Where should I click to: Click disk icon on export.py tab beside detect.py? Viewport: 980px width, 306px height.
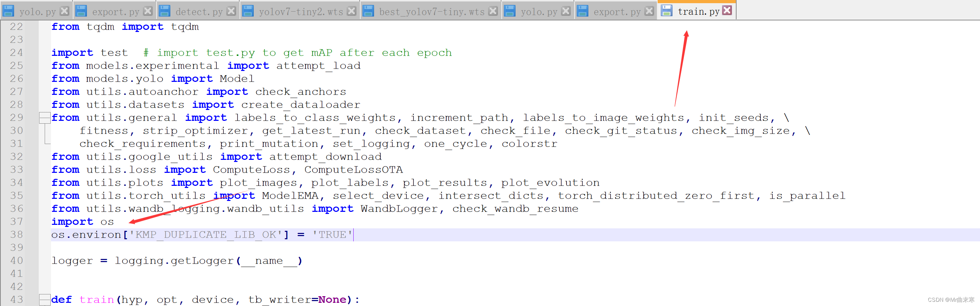[x=81, y=11]
